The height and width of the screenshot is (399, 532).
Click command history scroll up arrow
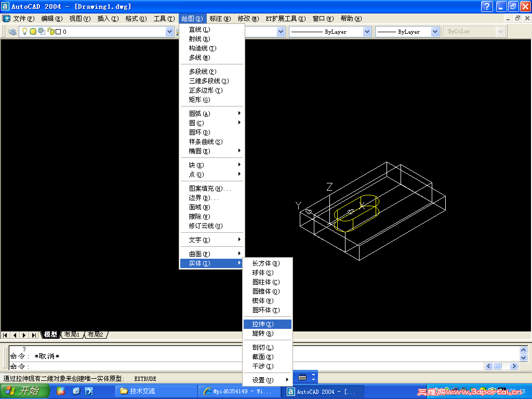523,350
